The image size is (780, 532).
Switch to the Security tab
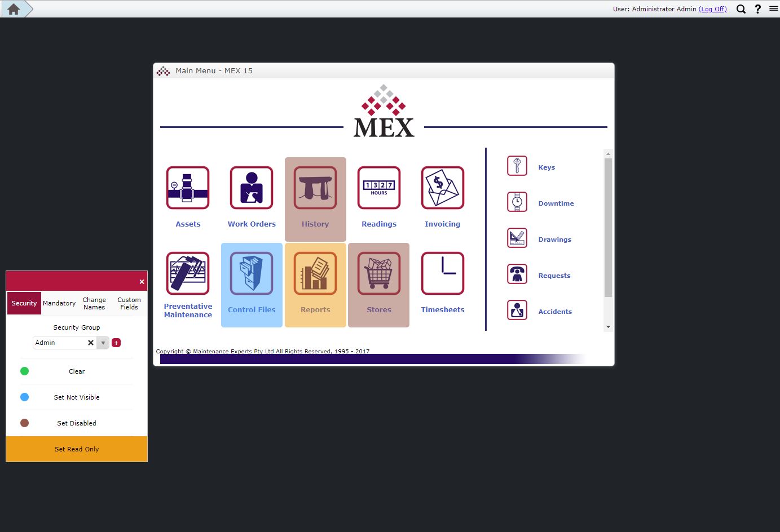tap(24, 303)
